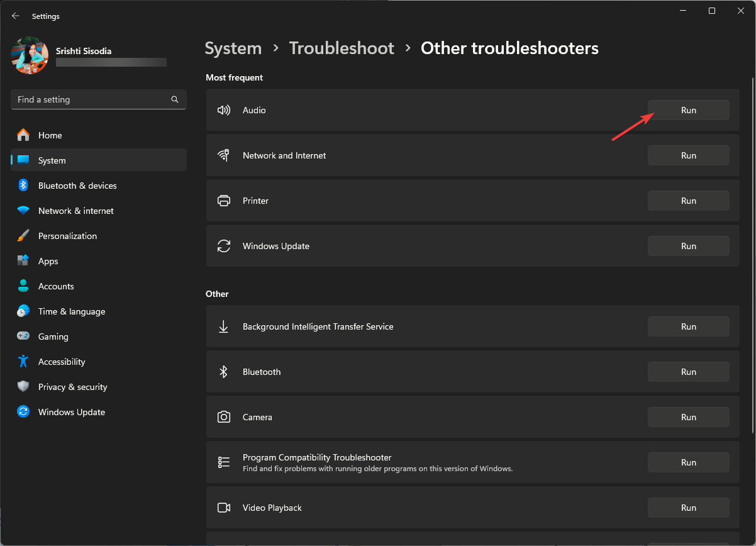Open Gaming settings
Image resolution: width=756 pixels, height=546 pixels.
click(x=99, y=337)
